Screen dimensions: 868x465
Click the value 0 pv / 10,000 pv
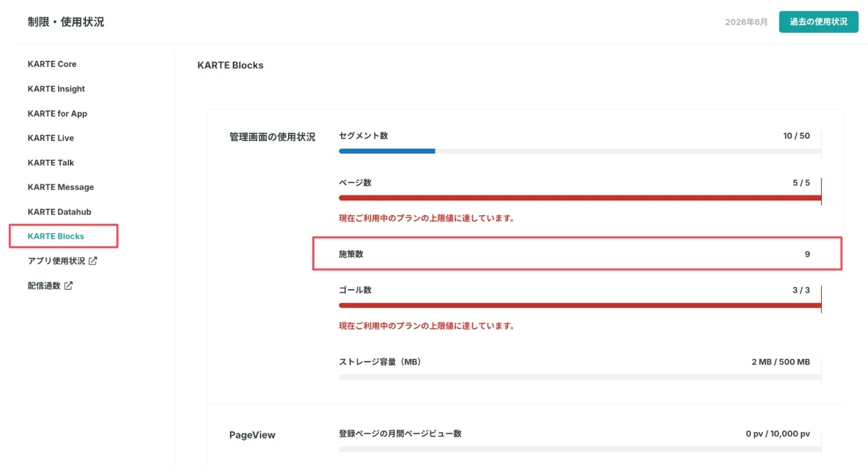pos(778,434)
